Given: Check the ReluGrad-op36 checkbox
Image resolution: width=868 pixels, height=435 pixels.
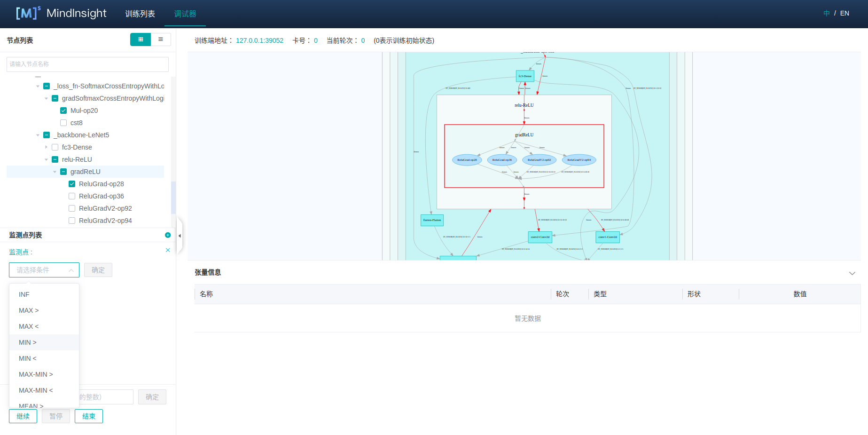Looking at the screenshot, I should (72, 196).
